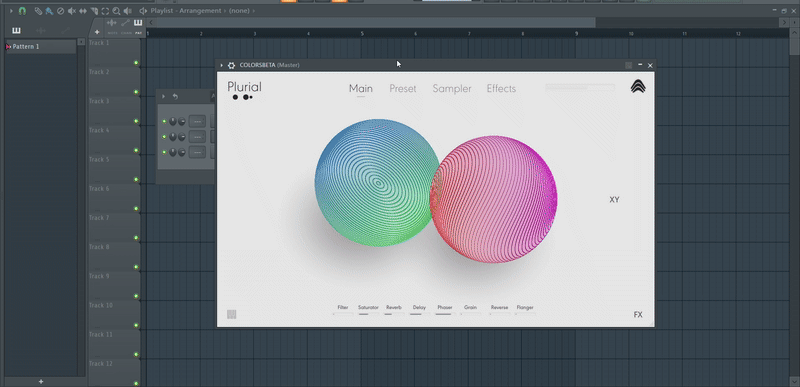Open the arrow after '(none)' in the Playlist title
Viewport: 800px width, 387px height.
[x=254, y=11]
